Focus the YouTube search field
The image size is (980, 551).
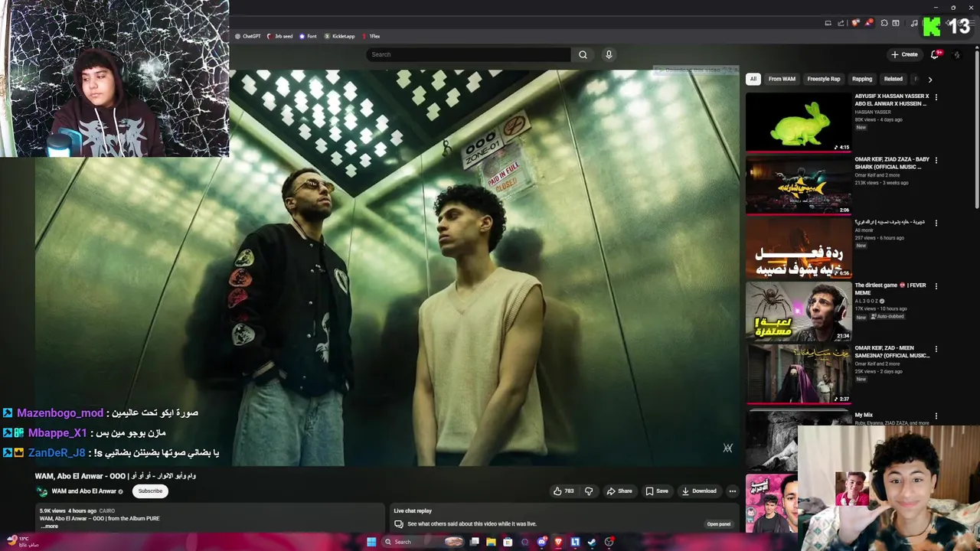tap(469, 54)
